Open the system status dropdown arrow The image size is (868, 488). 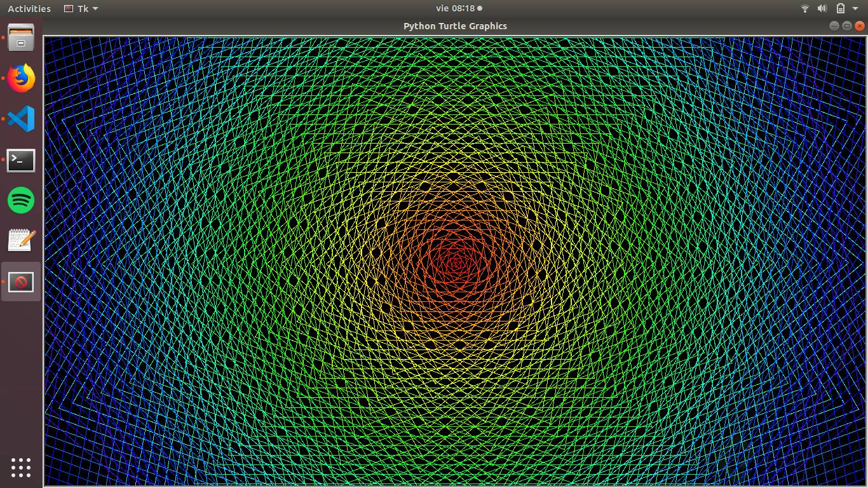pos(855,8)
